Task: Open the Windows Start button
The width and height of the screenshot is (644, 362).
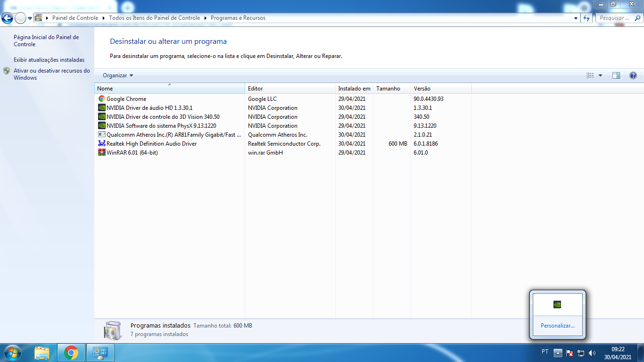Action: tap(12, 353)
